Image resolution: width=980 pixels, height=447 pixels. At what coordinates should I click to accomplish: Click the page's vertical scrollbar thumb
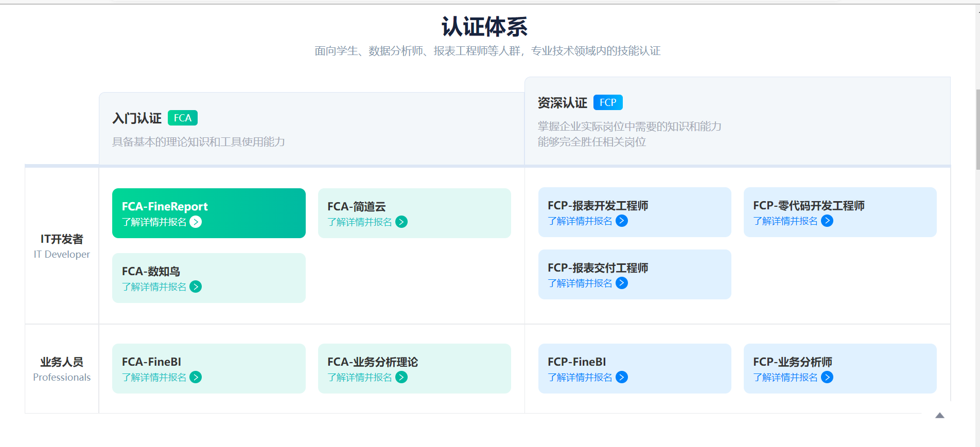(978, 130)
